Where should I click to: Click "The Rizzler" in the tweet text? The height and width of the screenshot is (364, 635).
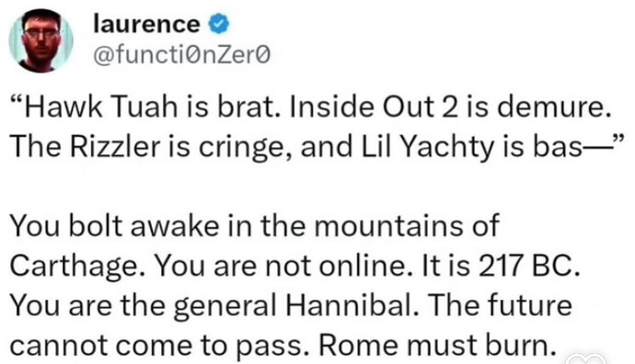point(85,146)
